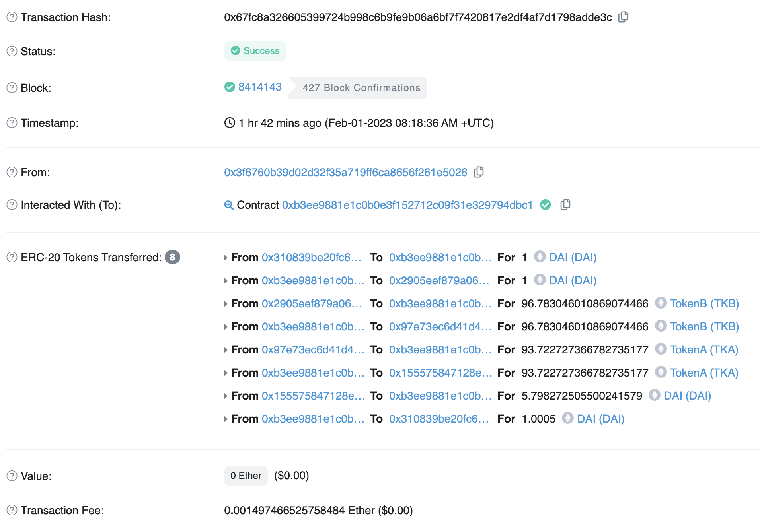Click the 0 Ether value chip
The height and width of the screenshot is (532, 760).
point(246,476)
